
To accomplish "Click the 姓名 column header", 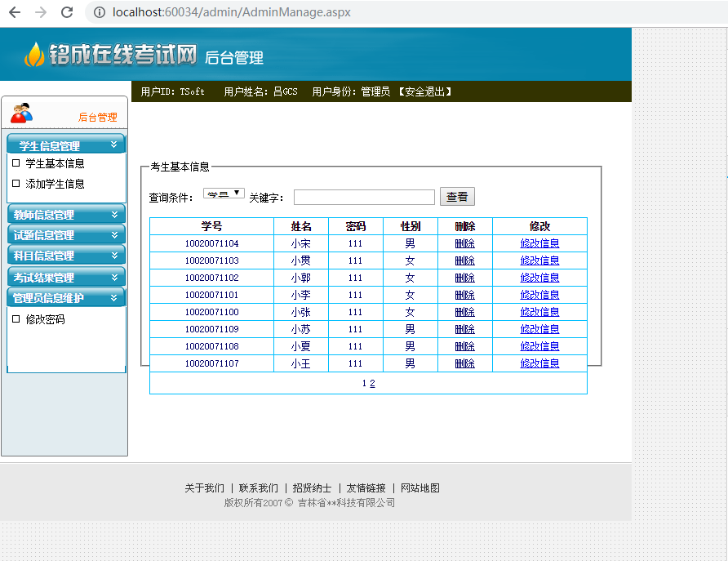I will tap(301, 226).
